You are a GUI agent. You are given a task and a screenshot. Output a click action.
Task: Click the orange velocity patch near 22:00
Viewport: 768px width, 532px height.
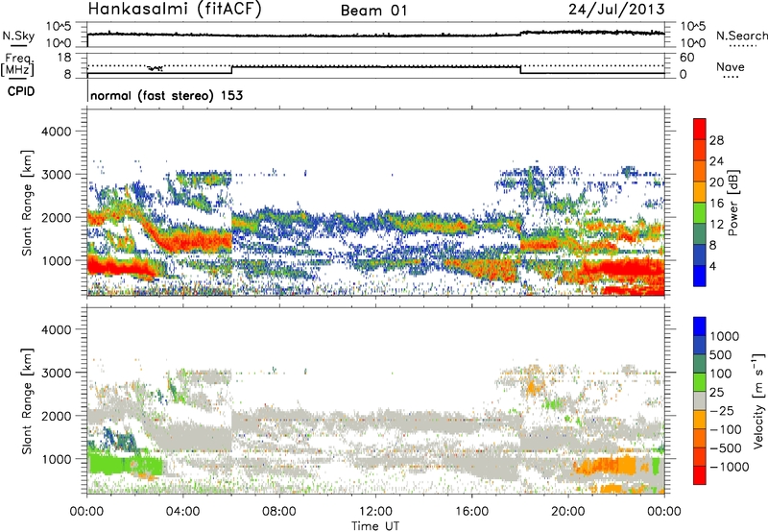click(608, 466)
